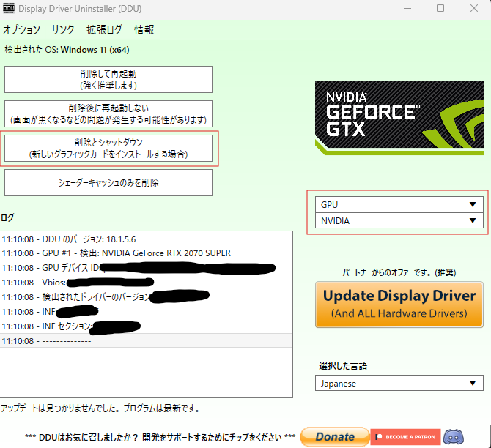Click the Donate button
Image resolution: width=491 pixels, height=448 pixels.
[335, 437]
